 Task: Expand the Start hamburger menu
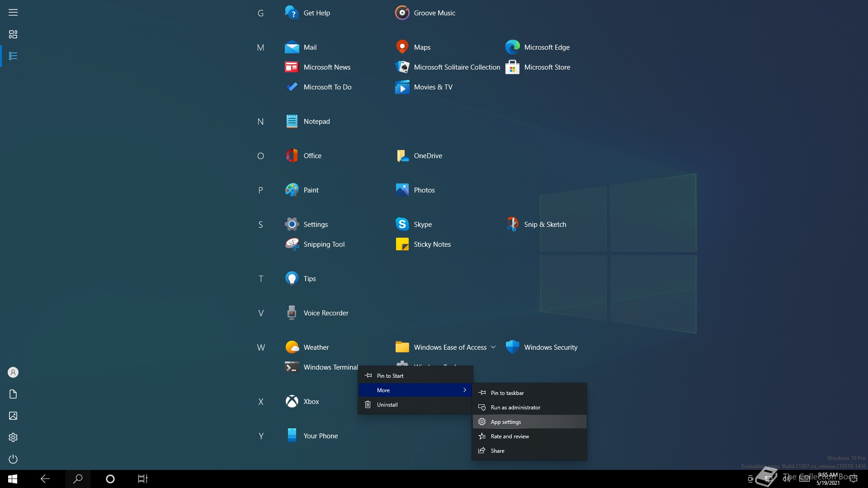pyautogui.click(x=13, y=12)
